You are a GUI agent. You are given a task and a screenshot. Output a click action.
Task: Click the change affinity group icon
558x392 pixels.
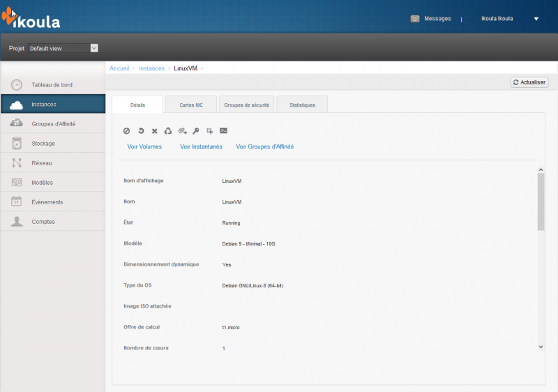pyautogui.click(x=210, y=131)
